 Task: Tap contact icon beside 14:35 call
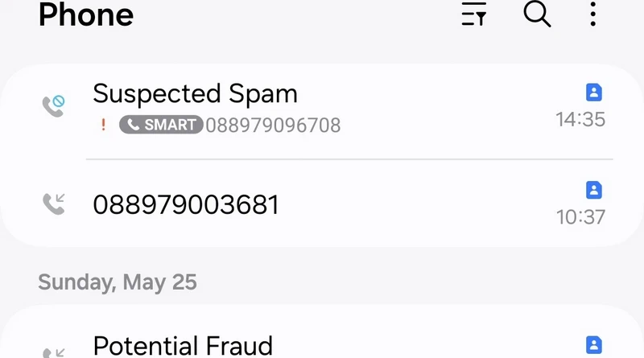[x=593, y=93]
